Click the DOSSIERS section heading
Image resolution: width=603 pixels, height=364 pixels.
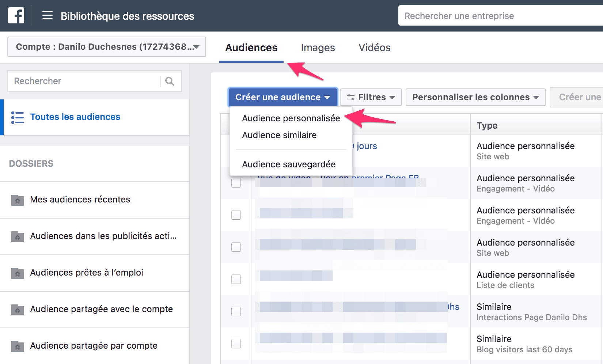pos(31,163)
